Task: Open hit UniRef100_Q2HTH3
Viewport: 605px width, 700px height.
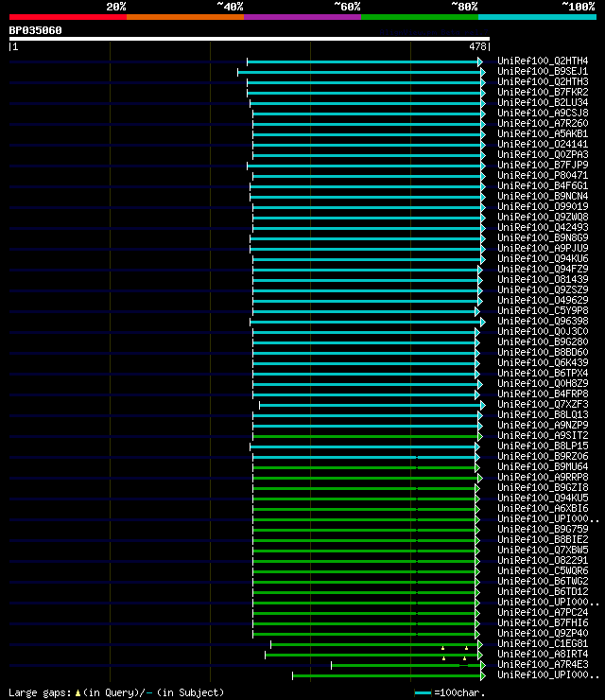Action: [x=543, y=81]
